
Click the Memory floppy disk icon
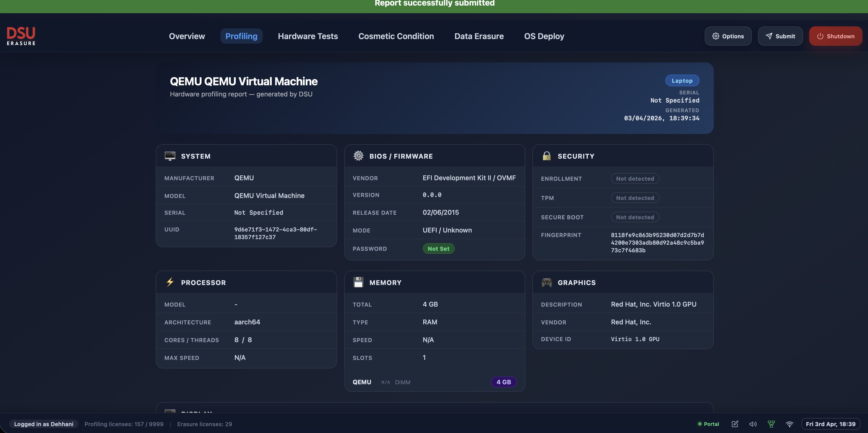[358, 282]
